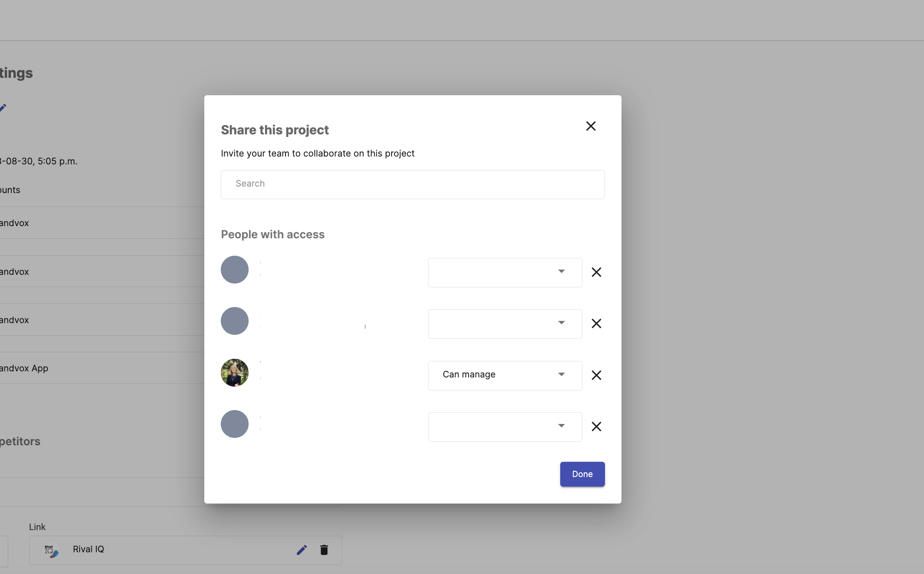Click the second gray placeholder avatar
The height and width of the screenshot is (574, 924).
click(235, 321)
